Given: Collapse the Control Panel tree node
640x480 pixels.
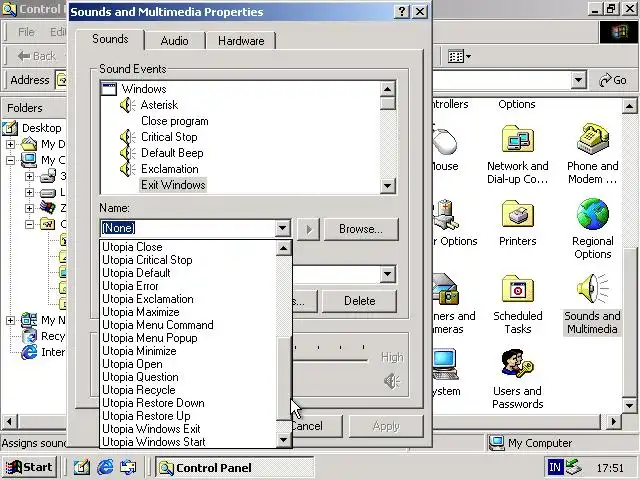Looking at the screenshot, I should click(x=29, y=224).
